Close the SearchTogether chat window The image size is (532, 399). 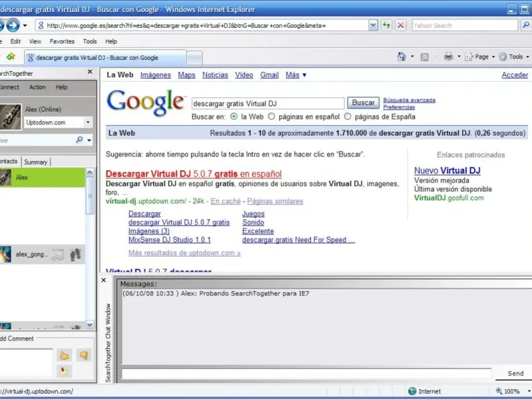(104, 280)
